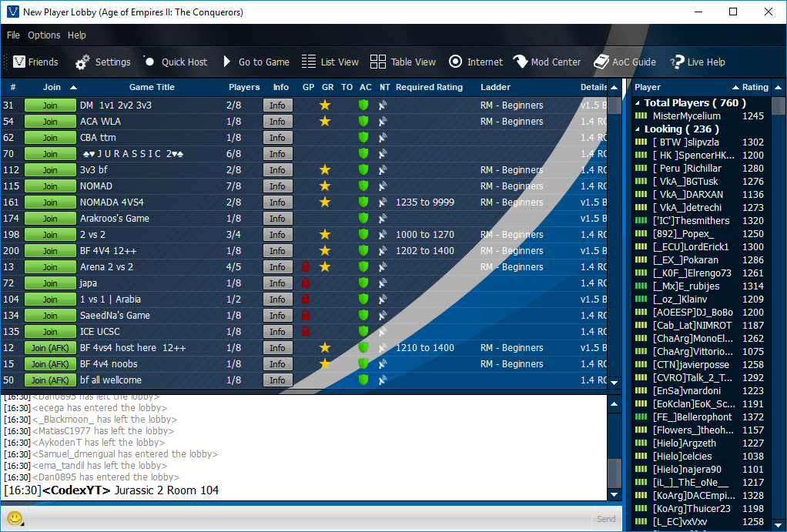787x532 pixels.
Task: Open the File menu
Action: tap(13, 35)
